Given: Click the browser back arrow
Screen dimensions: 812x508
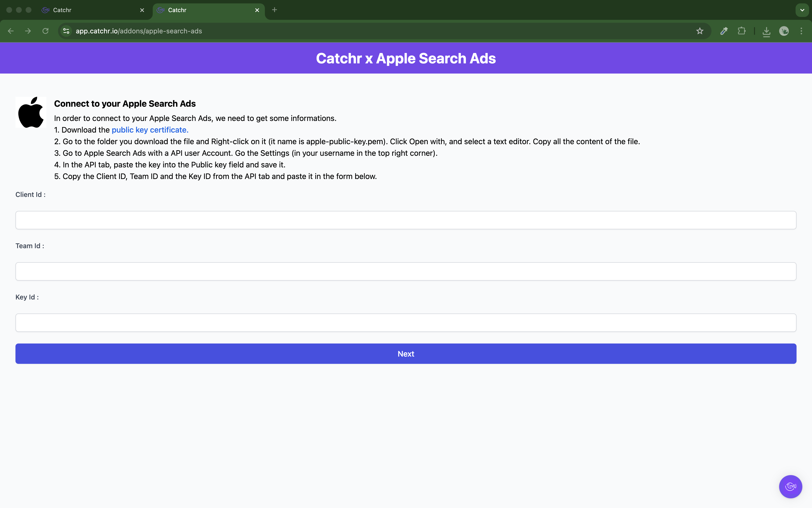Looking at the screenshot, I should tap(11, 31).
